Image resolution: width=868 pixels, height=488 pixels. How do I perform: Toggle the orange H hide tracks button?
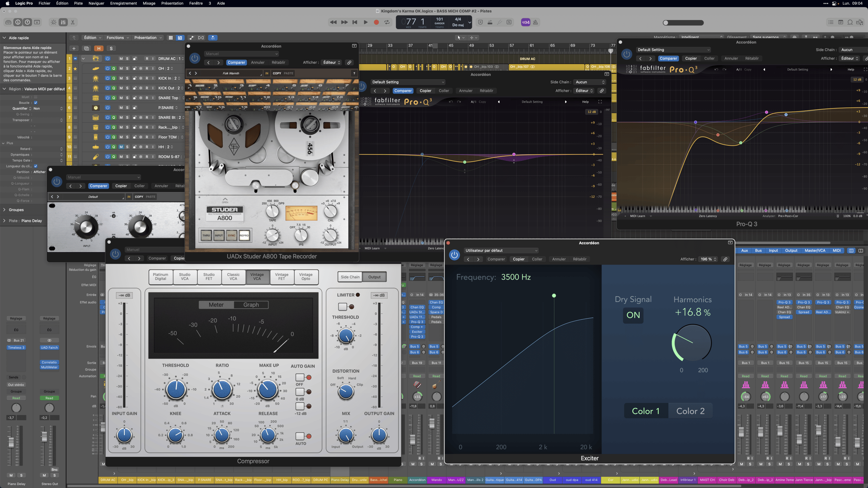[x=99, y=48]
